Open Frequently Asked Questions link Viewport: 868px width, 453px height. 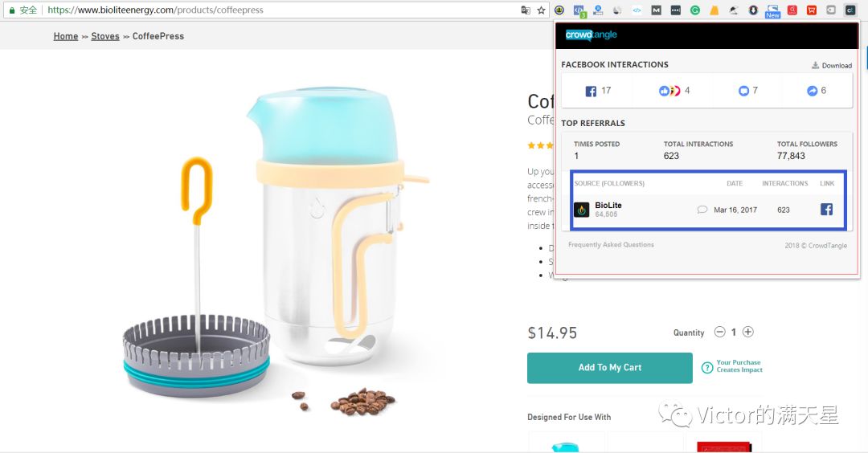(x=611, y=244)
